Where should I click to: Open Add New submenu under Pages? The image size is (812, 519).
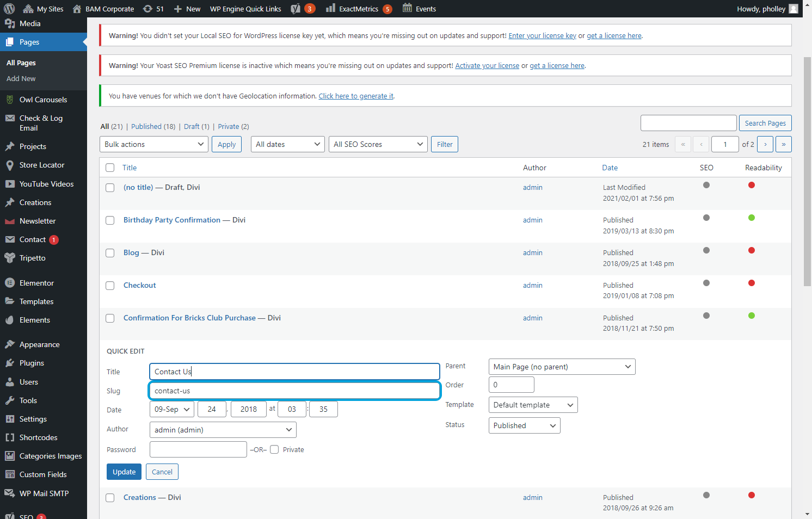tap(21, 78)
